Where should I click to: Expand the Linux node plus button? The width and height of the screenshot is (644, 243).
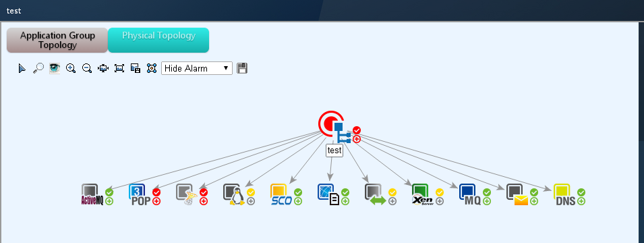pos(251,201)
